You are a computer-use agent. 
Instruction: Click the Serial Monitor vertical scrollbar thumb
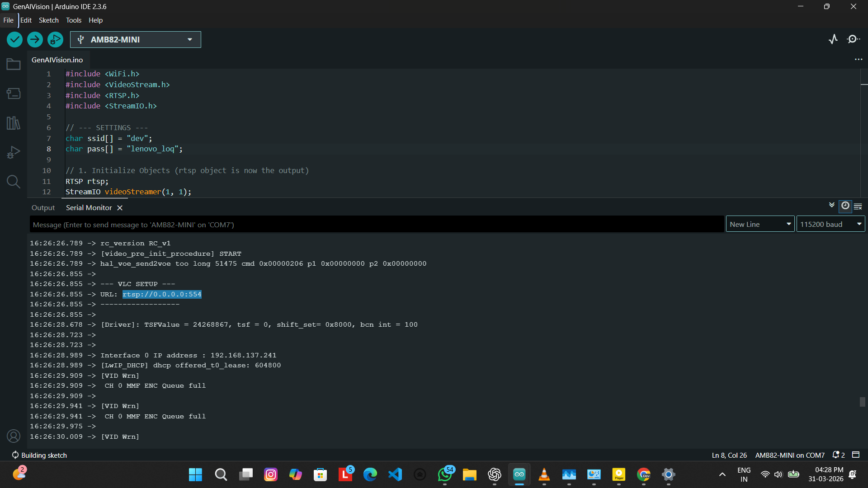(863, 402)
